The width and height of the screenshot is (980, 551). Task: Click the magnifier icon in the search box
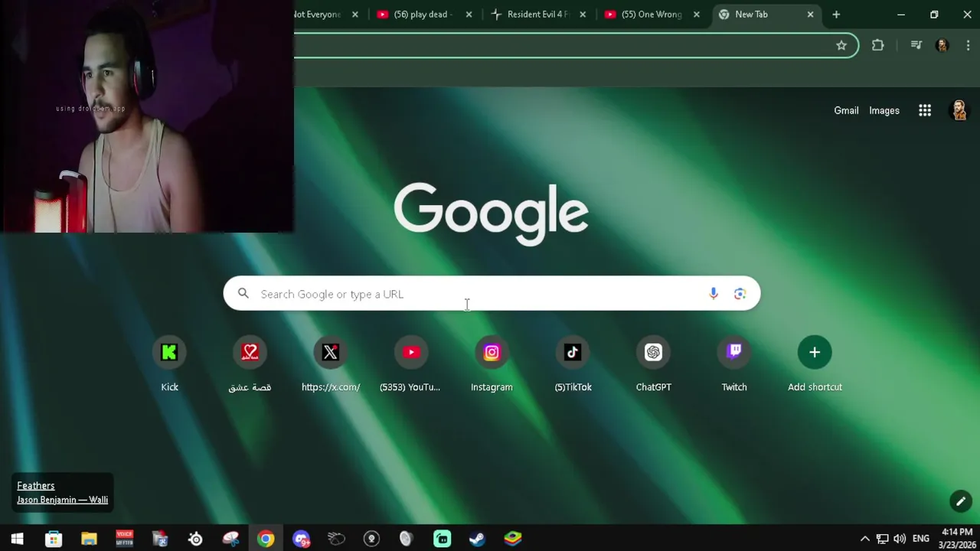243,294
